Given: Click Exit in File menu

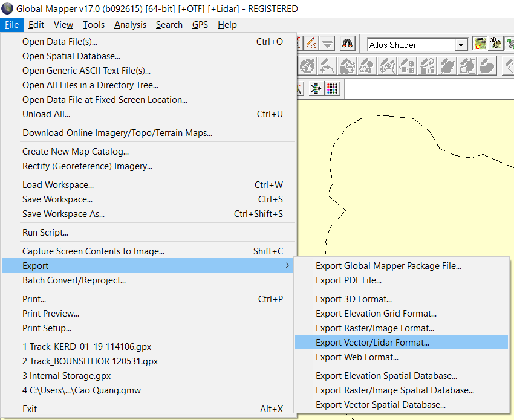Looking at the screenshot, I should click(x=149, y=409).
